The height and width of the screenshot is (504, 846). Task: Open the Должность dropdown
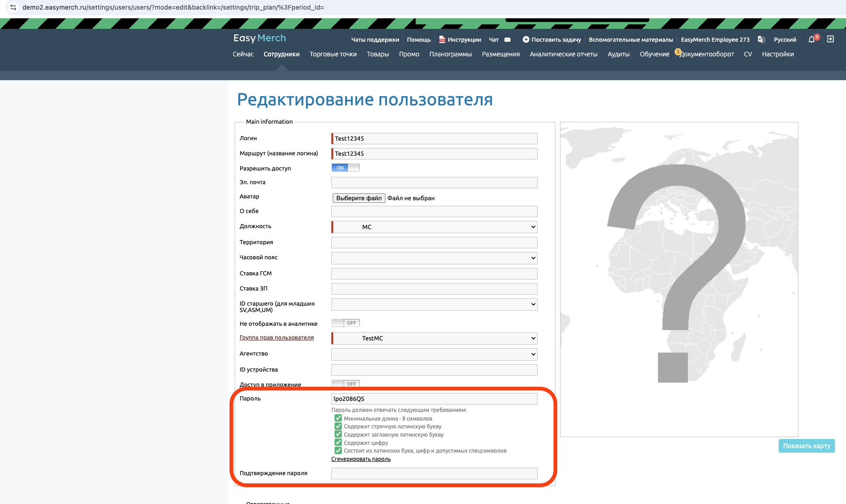[434, 227]
